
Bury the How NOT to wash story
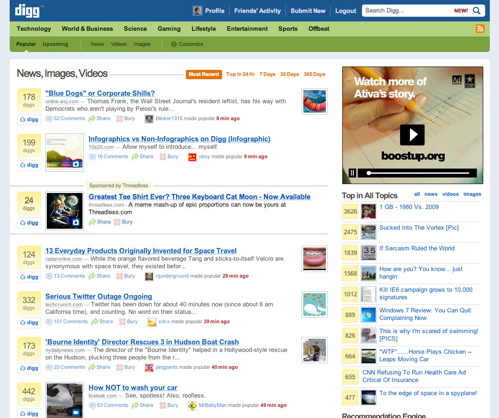169,405
